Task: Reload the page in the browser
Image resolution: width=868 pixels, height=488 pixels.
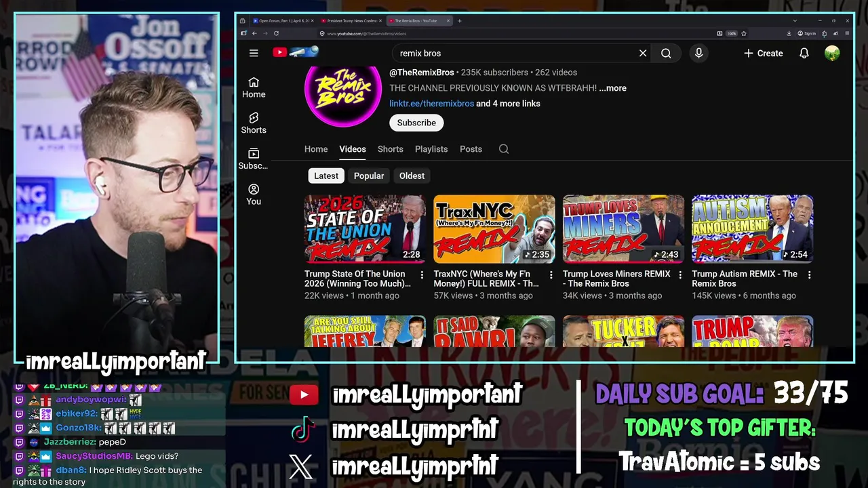Action: [x=277, y=33]
